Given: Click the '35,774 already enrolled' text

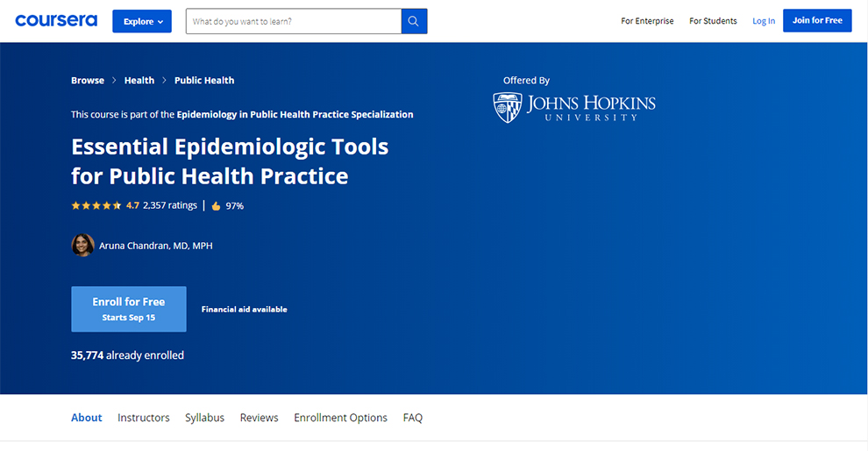Looking at the screenshot, I should pos(127,355).
